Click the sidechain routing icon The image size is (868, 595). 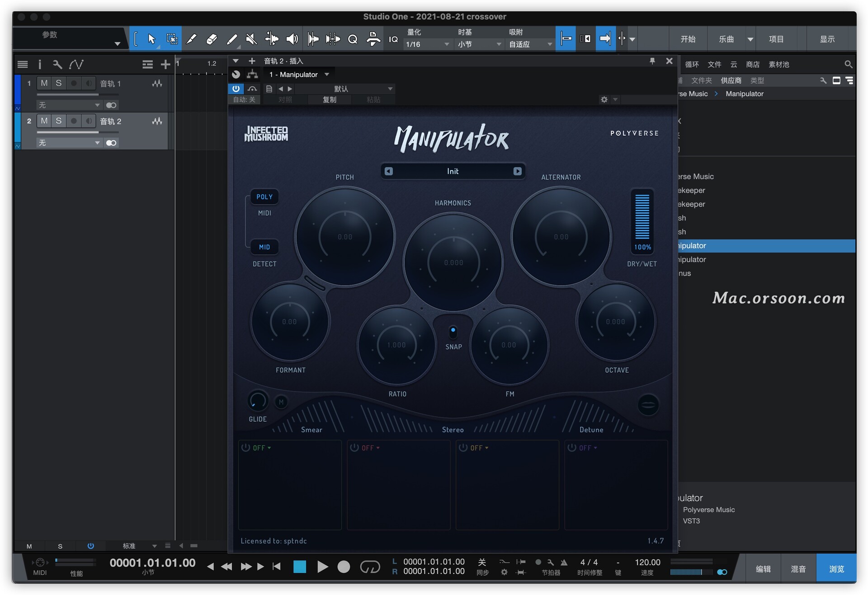click(x=252, y=74)
